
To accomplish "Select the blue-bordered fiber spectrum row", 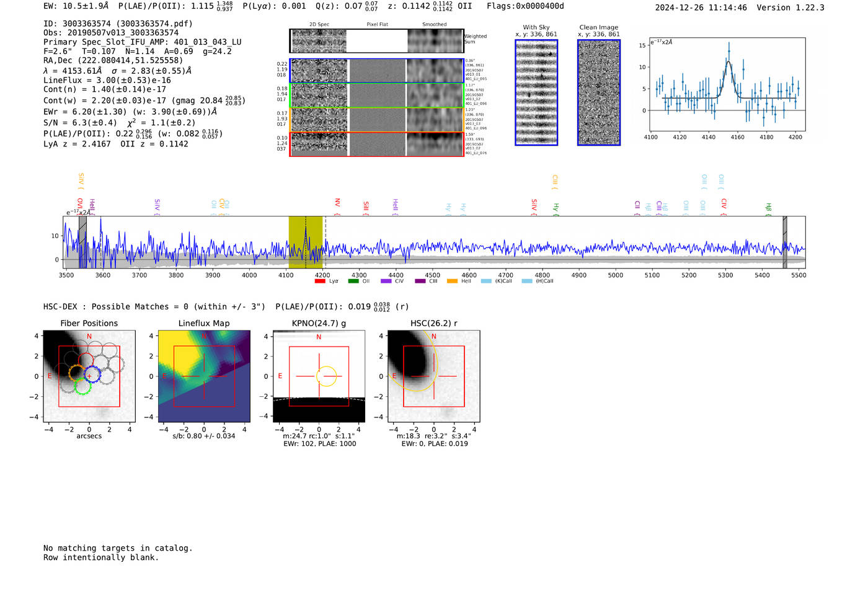I will point(376,71).
